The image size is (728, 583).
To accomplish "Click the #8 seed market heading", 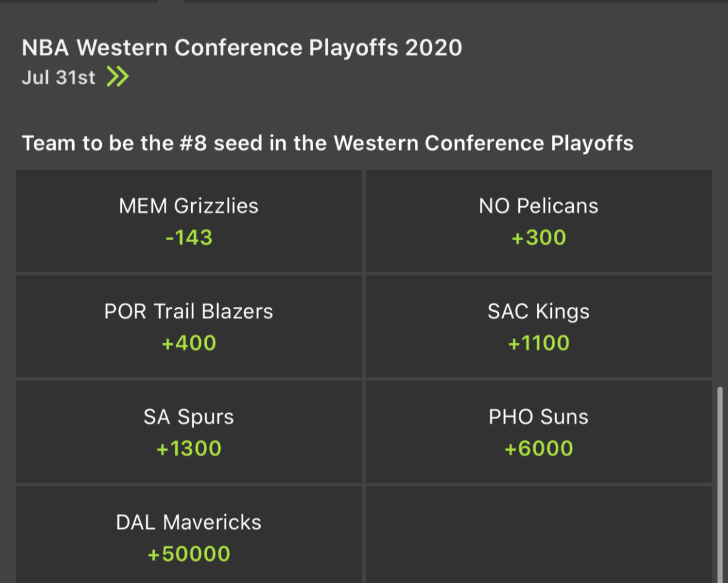I will coord(328,143).
